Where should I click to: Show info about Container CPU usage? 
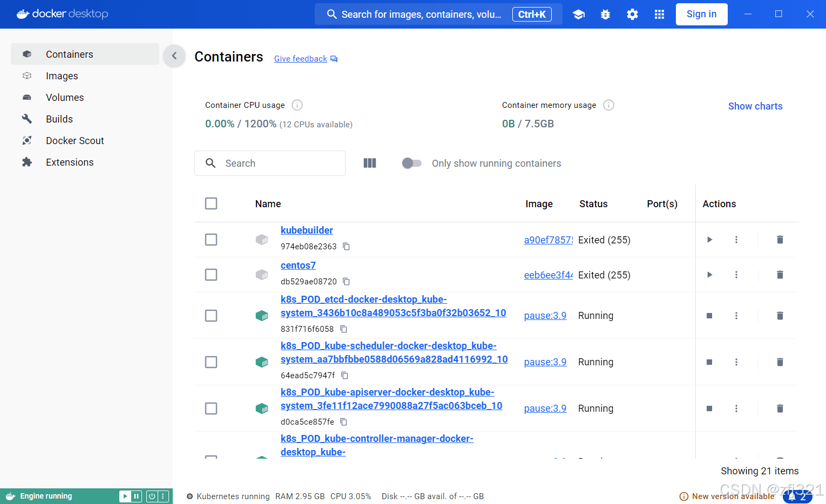click(297, 105)
